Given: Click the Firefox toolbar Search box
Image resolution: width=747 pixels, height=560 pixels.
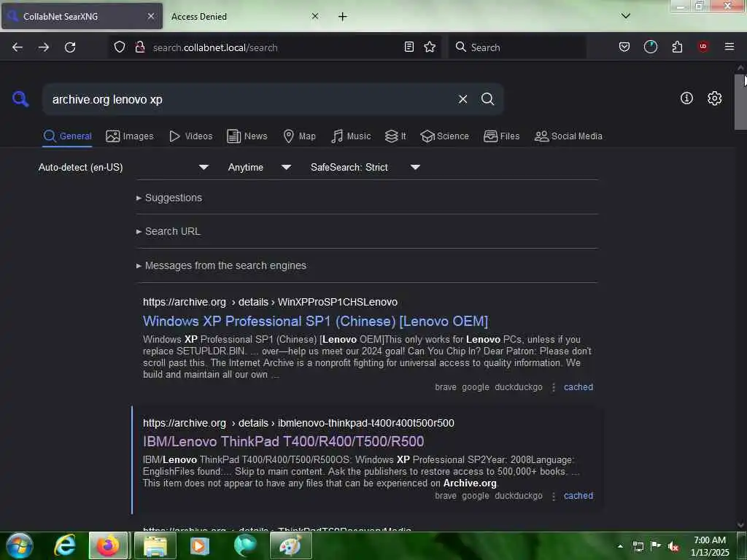Looking at the screenshot, I should coord(517,47).
